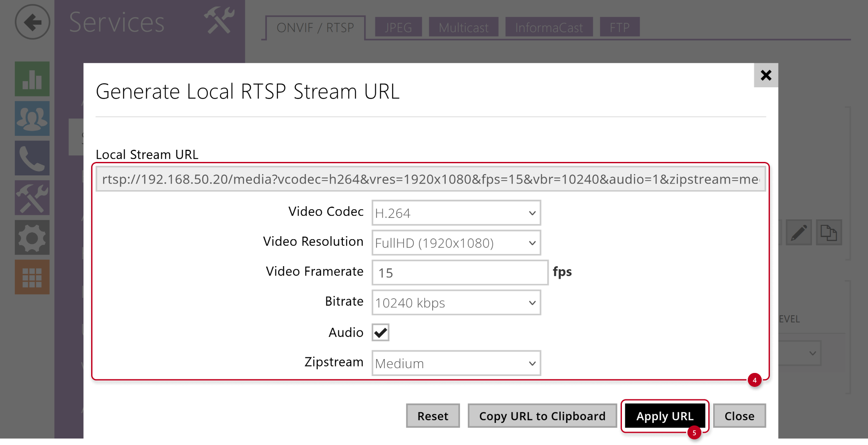This screenshot has width=868, height=445.
Task: Click the Local Stream URL field
Action: tap(431, 179)
